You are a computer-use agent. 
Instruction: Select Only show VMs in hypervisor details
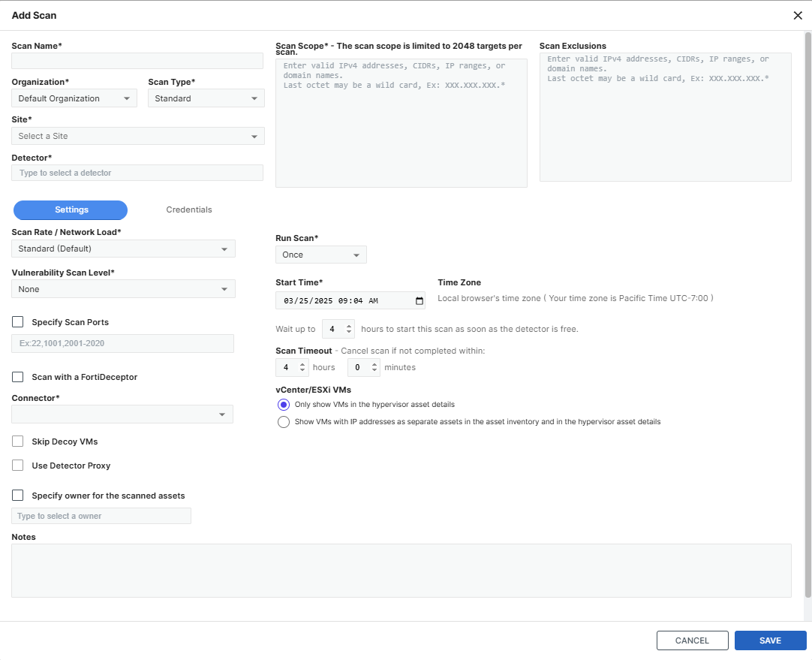tap(284, 405)
